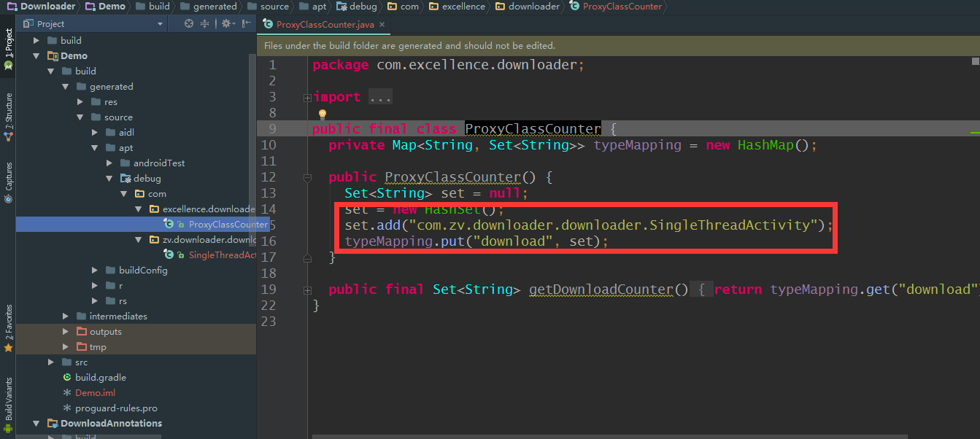Click the tmp red folder icon

(x=82, y=346)
